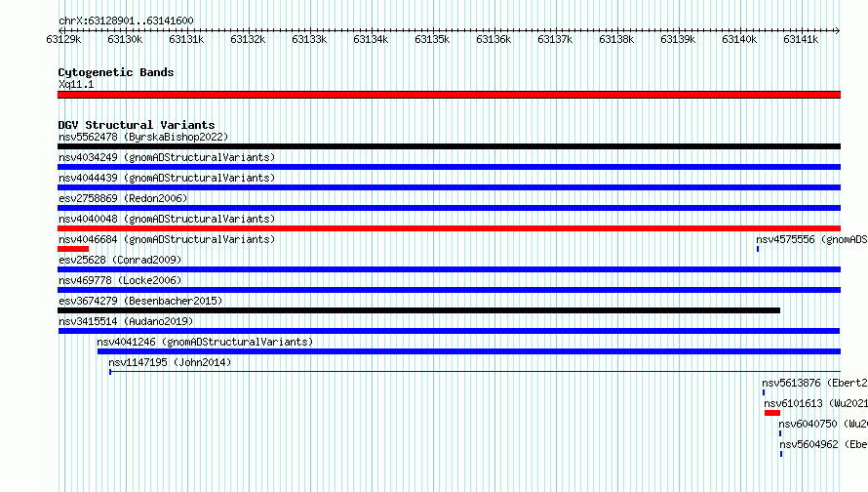Open the DGV Structural Variants track title
This screenshot has width=868, height=492.
point(137,125)
